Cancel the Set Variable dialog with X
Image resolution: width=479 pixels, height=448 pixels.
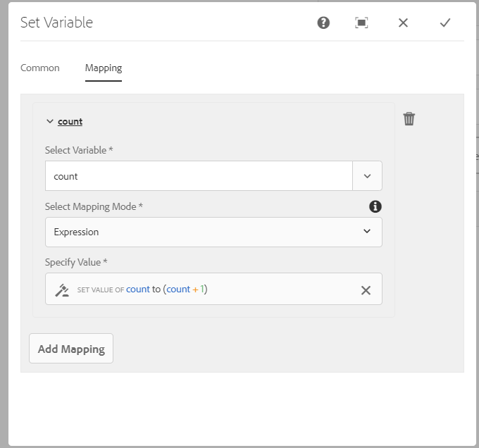coord(403,23)
